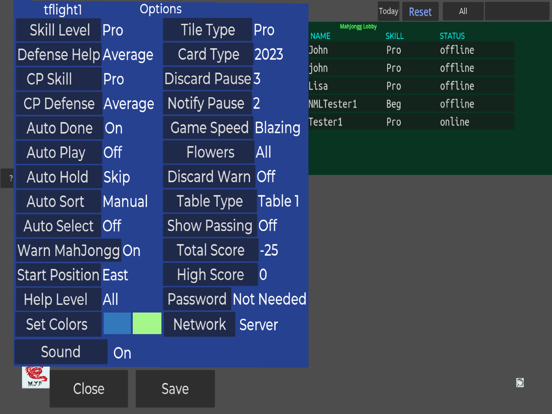Click the Network button
The image size is (552, 414).
click(x=200, y=325)
